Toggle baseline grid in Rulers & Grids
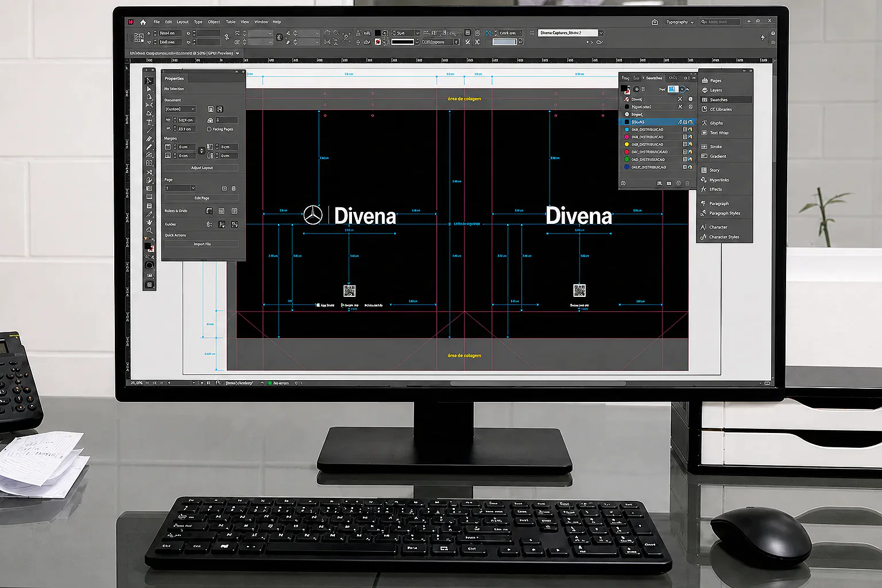Screen dimensions: 882x588 point(222,211)
